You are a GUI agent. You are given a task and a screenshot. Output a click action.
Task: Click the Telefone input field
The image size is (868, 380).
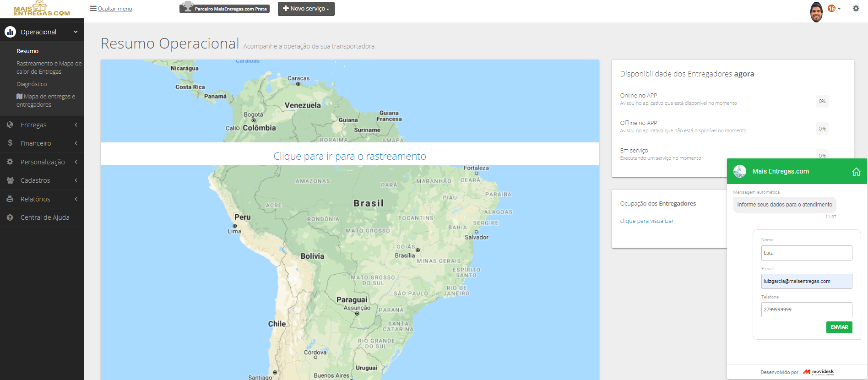(x=807, y=309)
